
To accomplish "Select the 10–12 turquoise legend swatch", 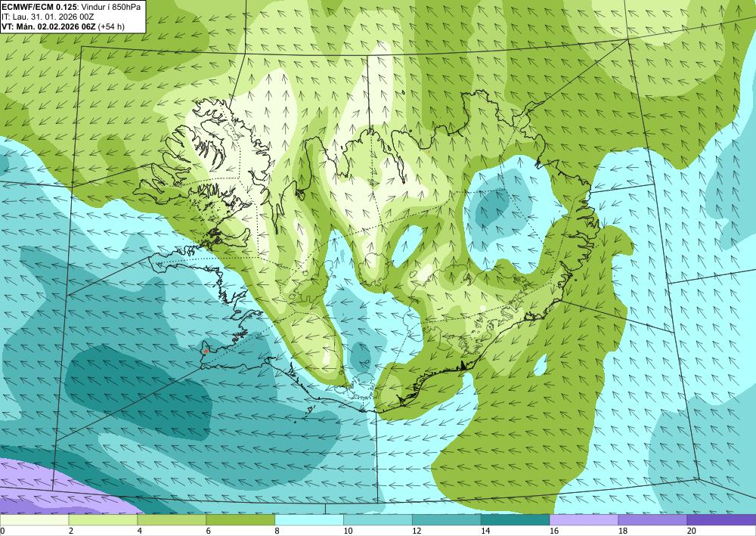I will click(378, 520).
